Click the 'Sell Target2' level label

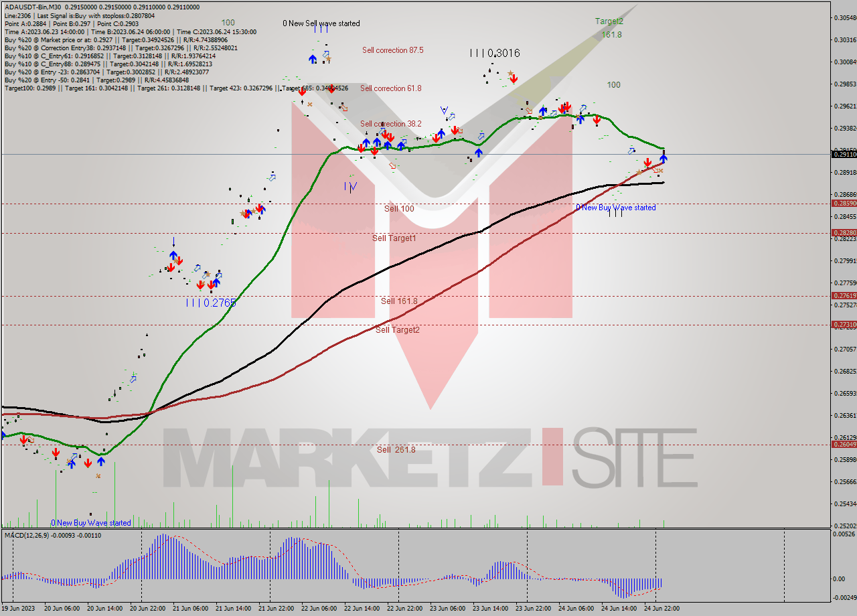398,330
